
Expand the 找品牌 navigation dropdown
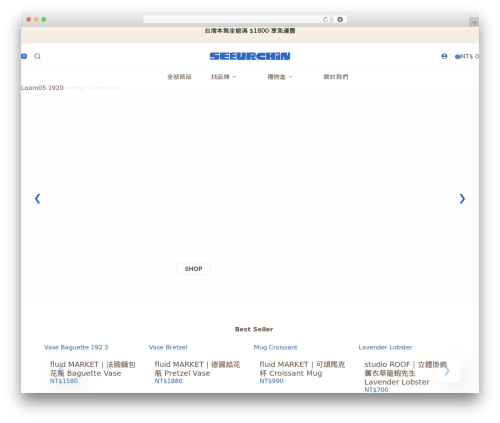pos(223,77)
